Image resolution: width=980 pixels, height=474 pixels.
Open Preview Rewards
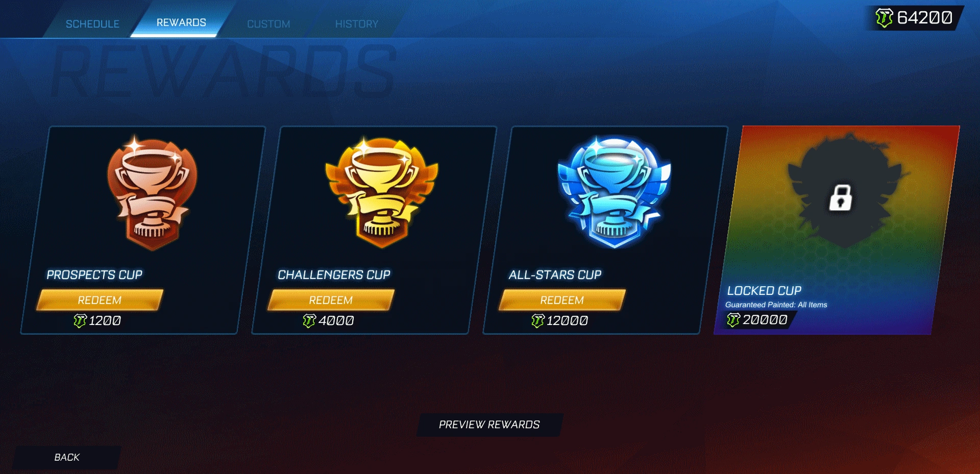click(x=489, y=425)
